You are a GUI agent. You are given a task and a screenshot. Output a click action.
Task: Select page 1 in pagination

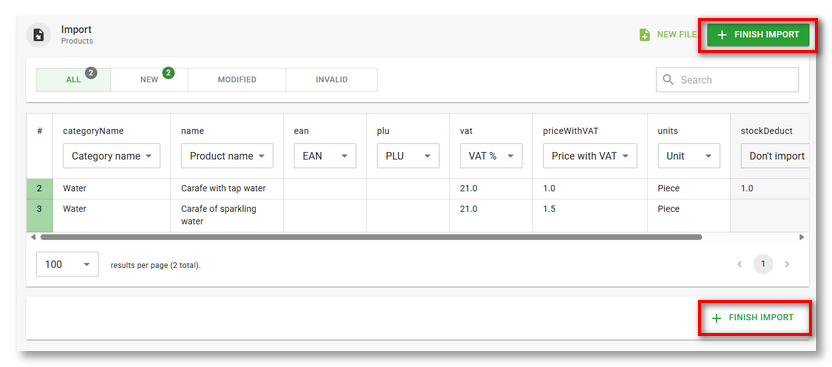click(763, 264)
